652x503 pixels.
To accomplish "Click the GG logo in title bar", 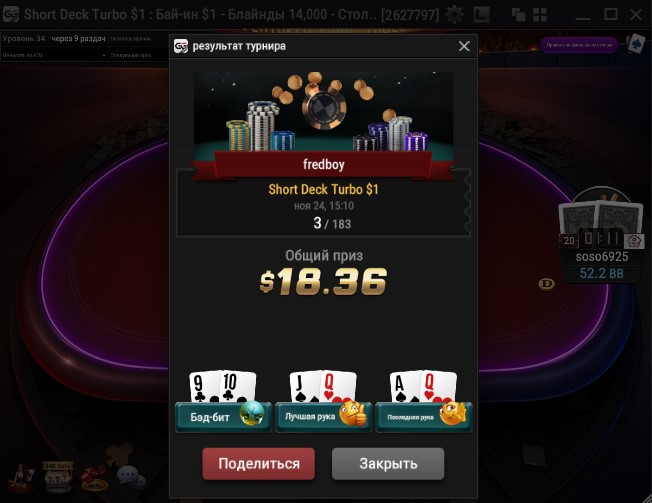I will click(x=11, y=15).
